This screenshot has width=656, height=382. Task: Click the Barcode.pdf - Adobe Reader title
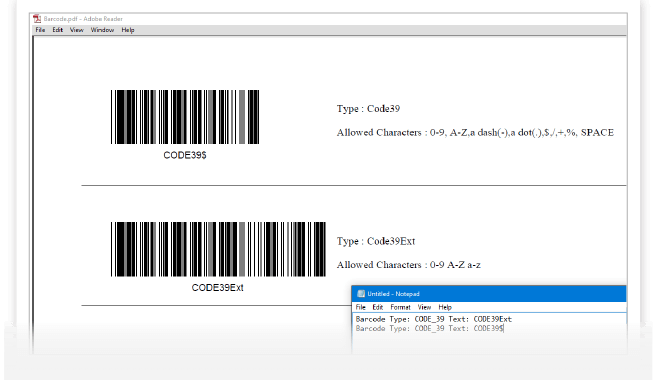pyautogui.click(x=83, y=19)
